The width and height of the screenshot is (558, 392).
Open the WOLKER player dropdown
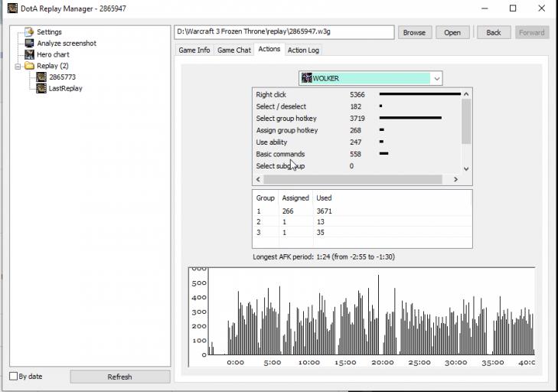point(370,78)
